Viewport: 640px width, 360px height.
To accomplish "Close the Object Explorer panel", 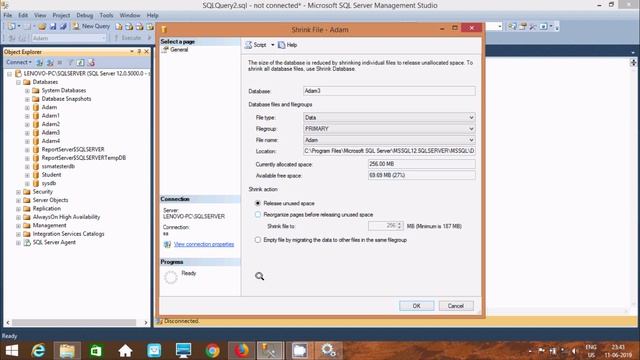I will tap(147, 52).
